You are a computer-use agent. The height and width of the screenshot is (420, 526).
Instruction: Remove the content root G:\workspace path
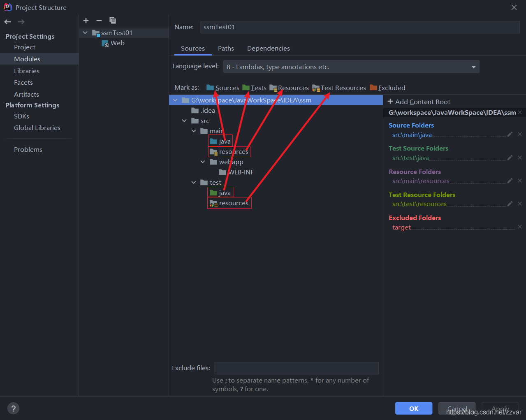coord(520,113)
